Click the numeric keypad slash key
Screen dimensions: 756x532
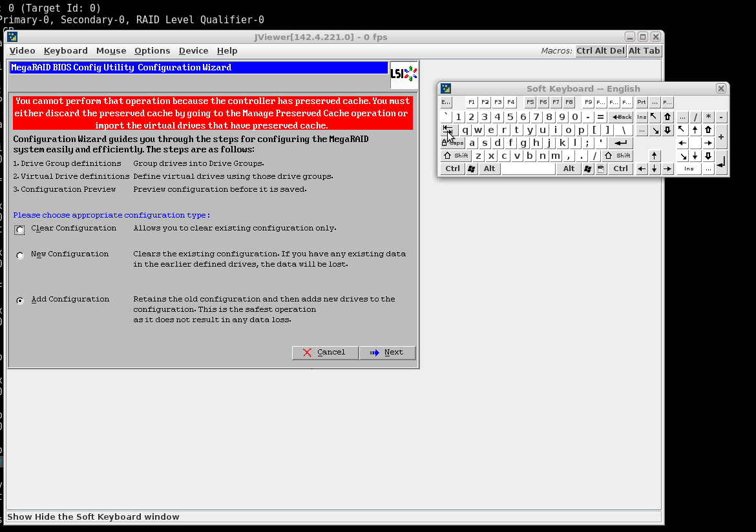[695, 117]
